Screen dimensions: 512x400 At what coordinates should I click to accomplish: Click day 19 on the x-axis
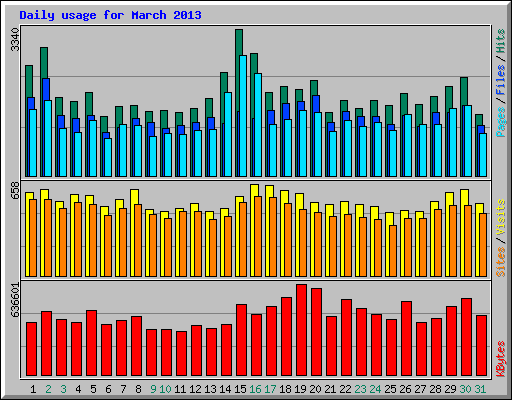point(300,389)
